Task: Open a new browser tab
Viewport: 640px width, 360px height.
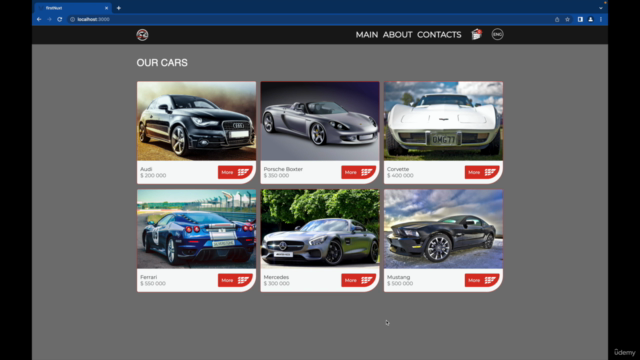Action: (119, 8)
